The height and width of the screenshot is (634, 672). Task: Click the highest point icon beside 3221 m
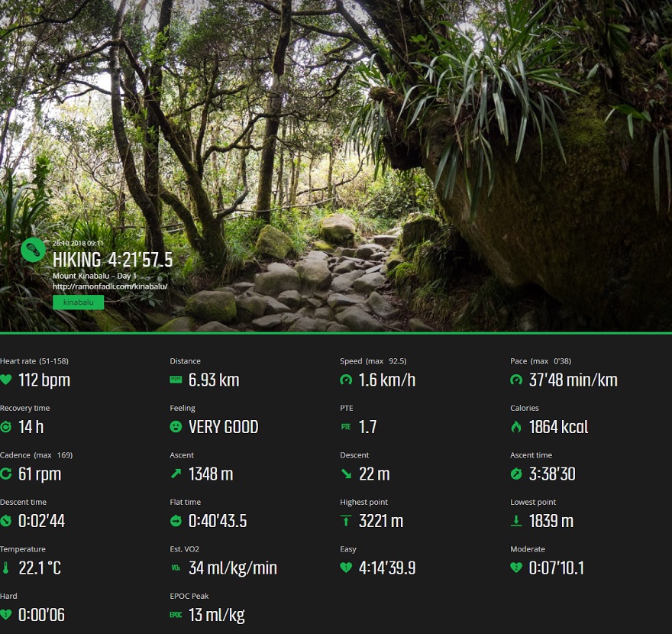click(x=346, y=520)
